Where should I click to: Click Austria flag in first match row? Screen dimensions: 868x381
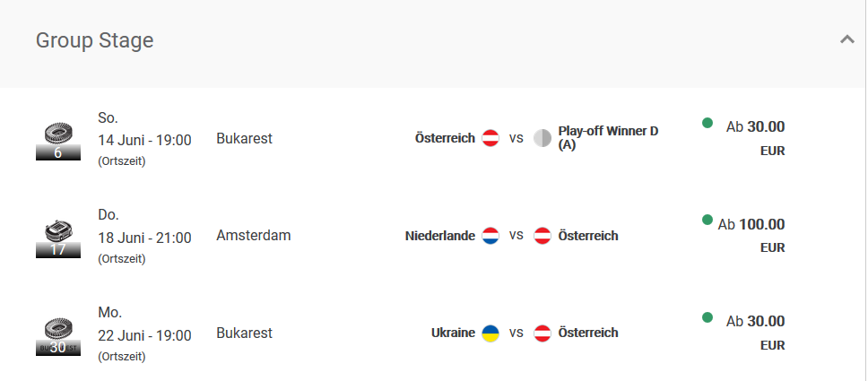point(490,138)
